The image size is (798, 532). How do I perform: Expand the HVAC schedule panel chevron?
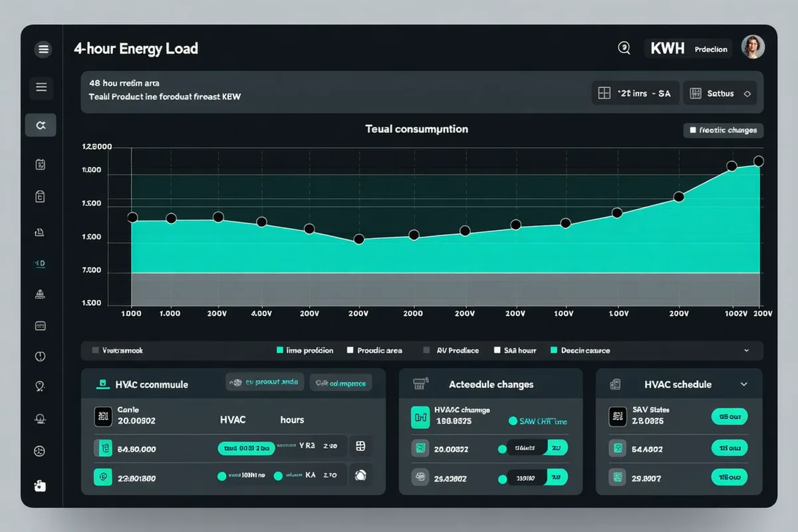(743, 384)
